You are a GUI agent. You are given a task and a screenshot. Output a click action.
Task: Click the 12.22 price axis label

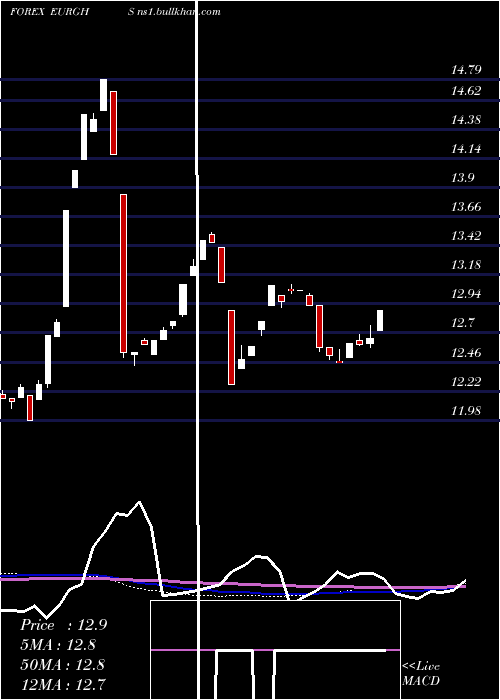click(466, 382)
